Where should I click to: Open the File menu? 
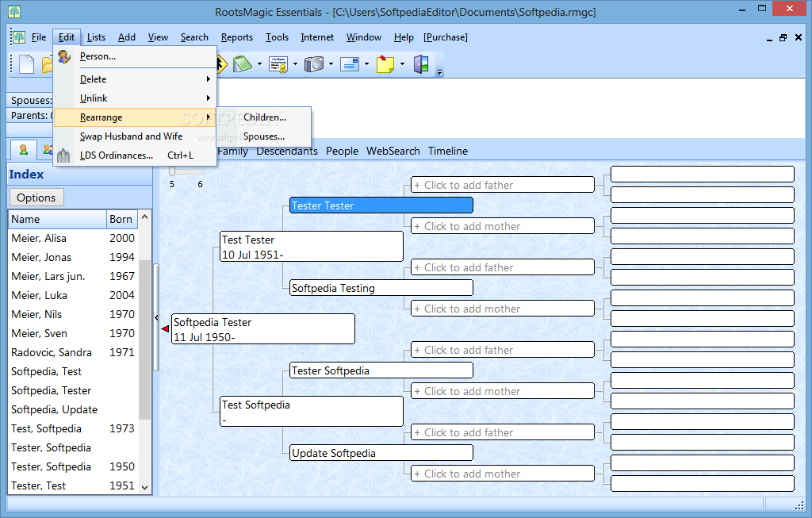click(x=39, y=37)
